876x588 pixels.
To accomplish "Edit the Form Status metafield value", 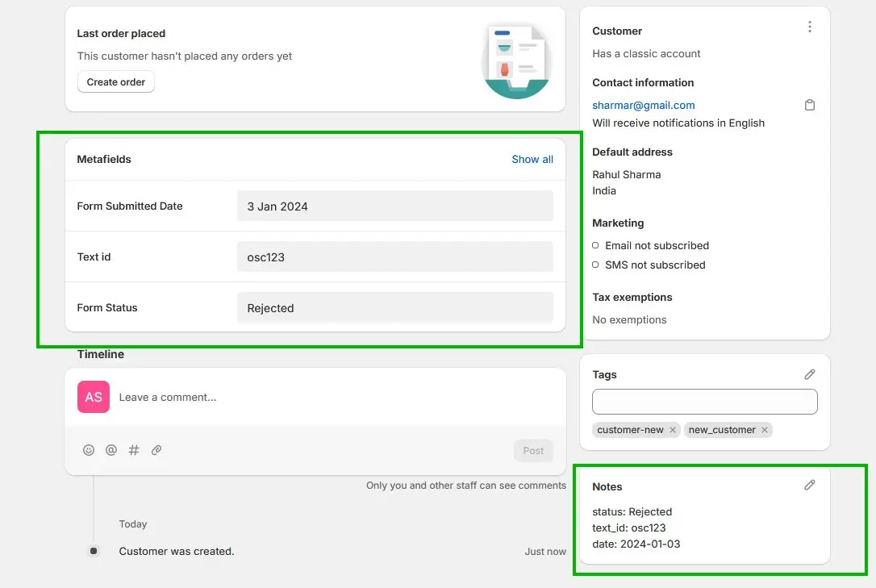I will tap(394, 308).
